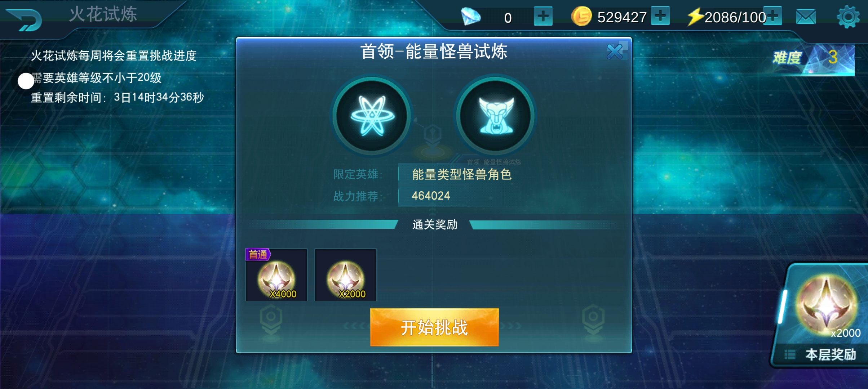This screenshot has width=868, height=389.
Task: Select the beast head emblem
Action: 496,116
